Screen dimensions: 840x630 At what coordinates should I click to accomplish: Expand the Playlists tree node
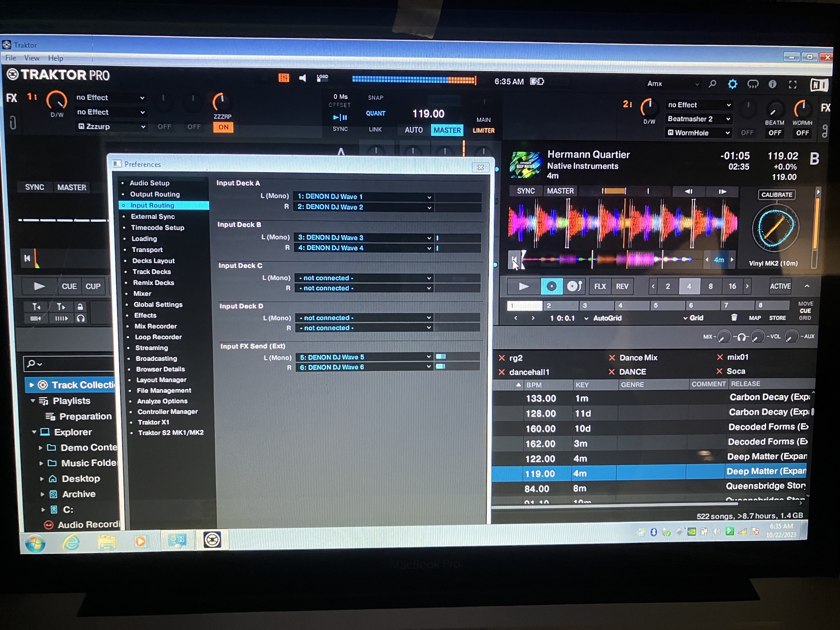coord(33,401)
